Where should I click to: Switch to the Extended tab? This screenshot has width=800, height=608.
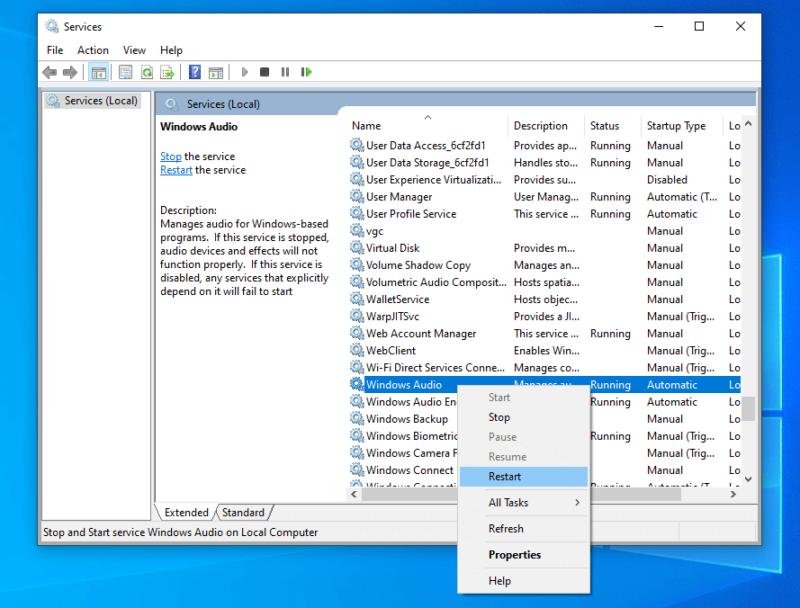(x=186, y=512)
